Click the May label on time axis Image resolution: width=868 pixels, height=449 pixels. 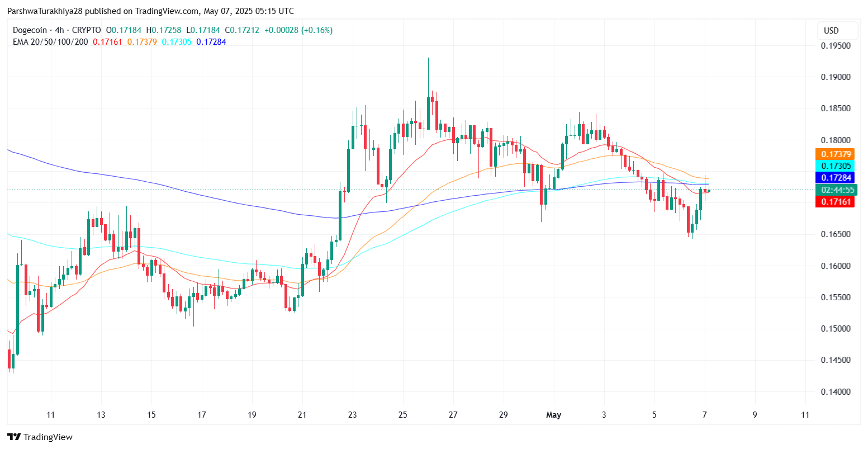[553, 415]
